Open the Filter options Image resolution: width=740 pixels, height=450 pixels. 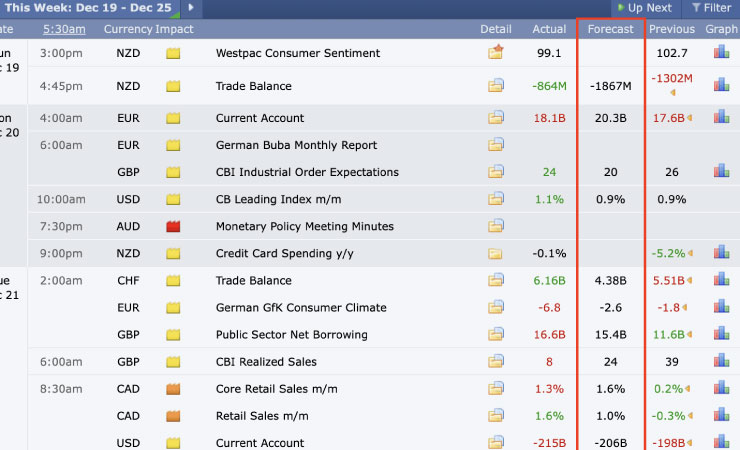(x=711, y=8)
